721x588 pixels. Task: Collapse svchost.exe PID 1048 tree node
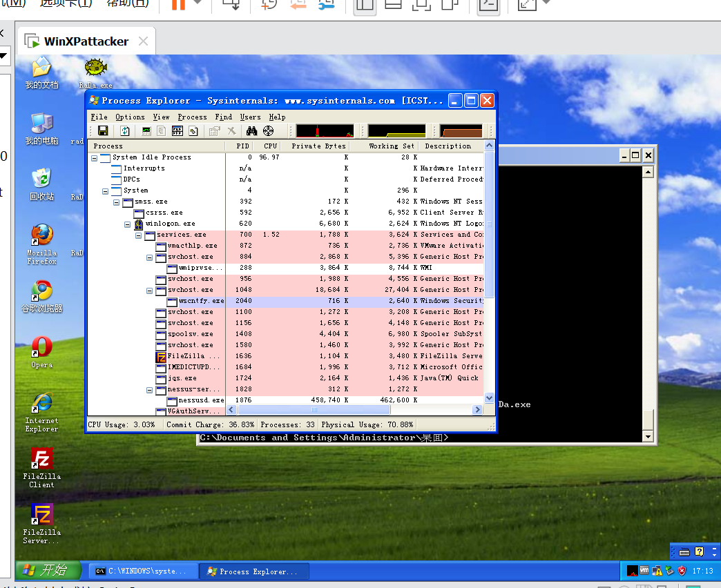coord(149,291)
